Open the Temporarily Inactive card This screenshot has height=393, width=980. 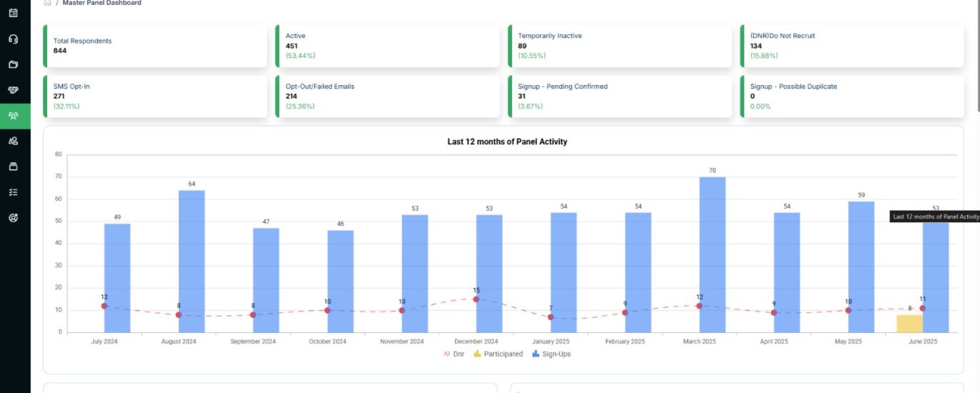[619, 46]
